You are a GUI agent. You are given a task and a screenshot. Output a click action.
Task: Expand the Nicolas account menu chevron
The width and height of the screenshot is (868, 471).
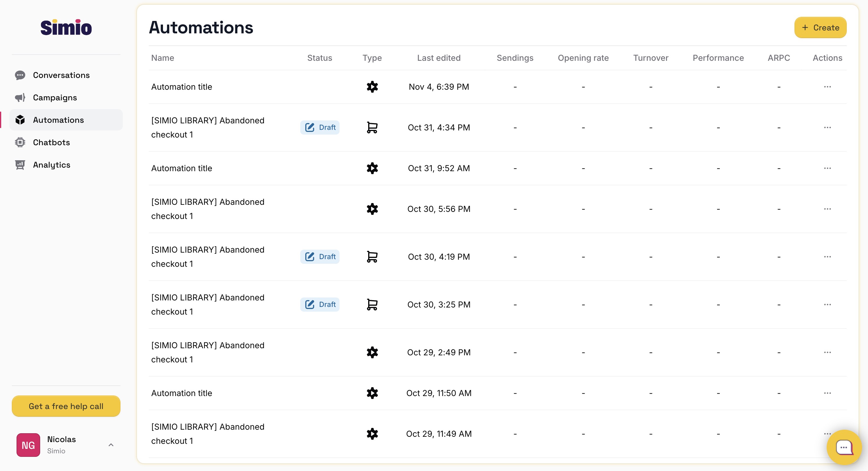pyautogui.click(x=111, y=445)
